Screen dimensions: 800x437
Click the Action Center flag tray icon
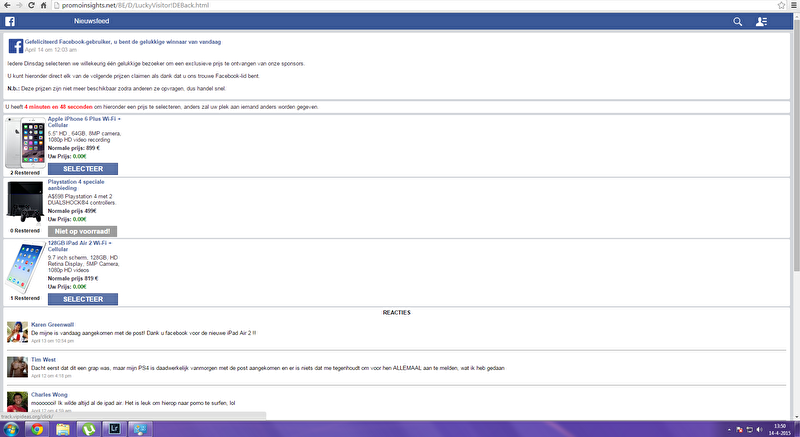pyautogui.click(x=739, y=430)
